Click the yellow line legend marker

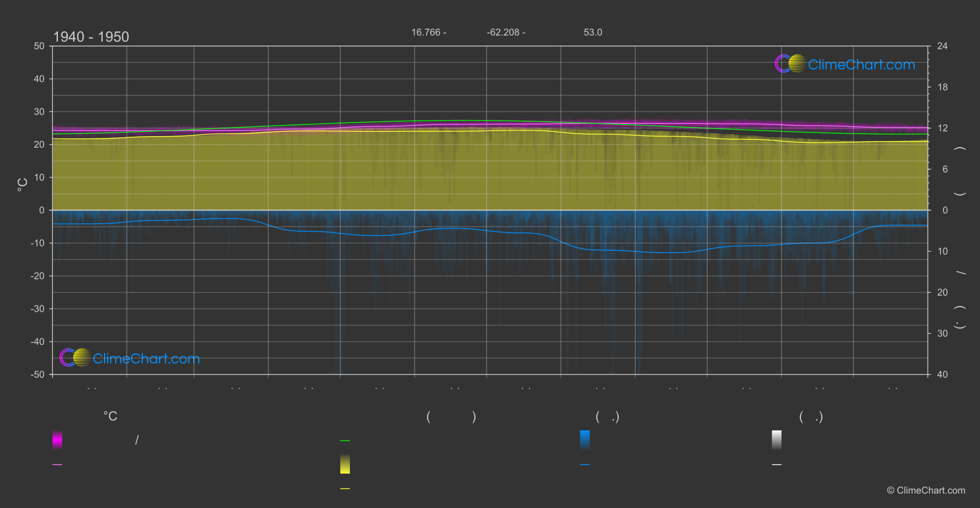point(345,488)
